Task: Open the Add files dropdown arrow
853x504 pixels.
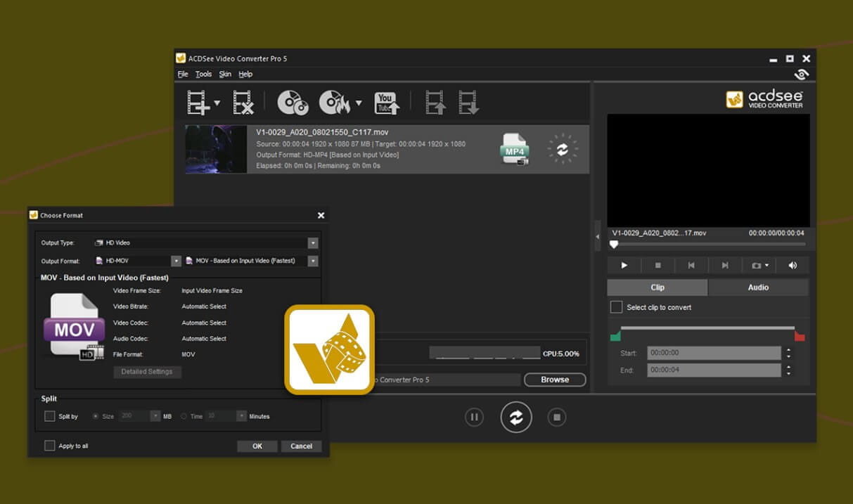Action: pyautogui.click(x=217, y=103)
